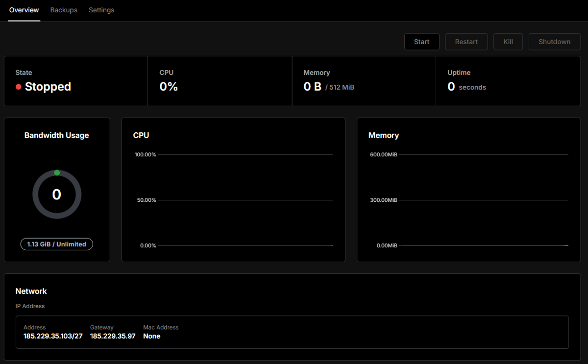Click the Memory 0 B / 512 MiB card
Viewport: 588px width, 364px height.
point(364,81)
